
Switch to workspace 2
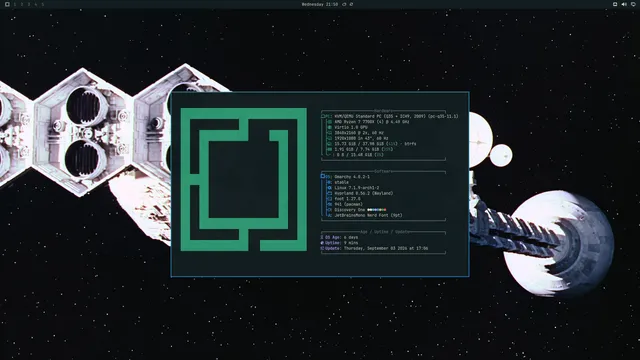click(22, 4)
